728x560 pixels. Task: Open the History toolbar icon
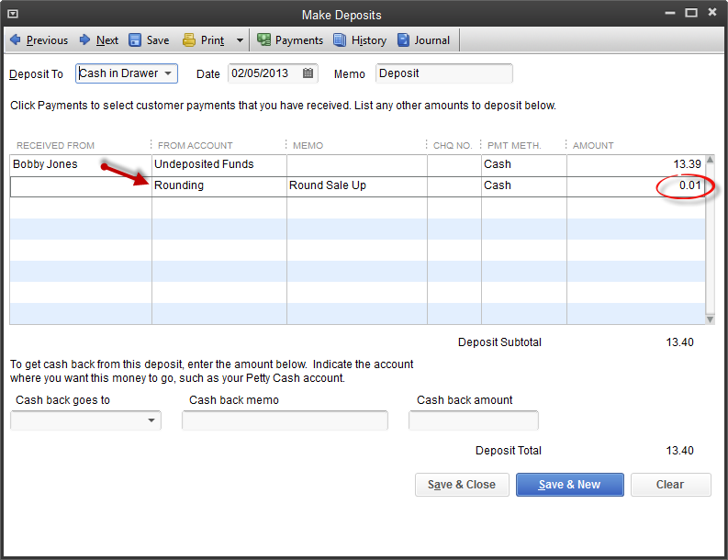click(340, 40)
